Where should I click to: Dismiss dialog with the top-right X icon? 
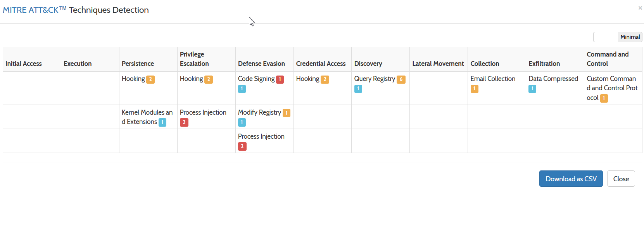click(x=640, y=8)
